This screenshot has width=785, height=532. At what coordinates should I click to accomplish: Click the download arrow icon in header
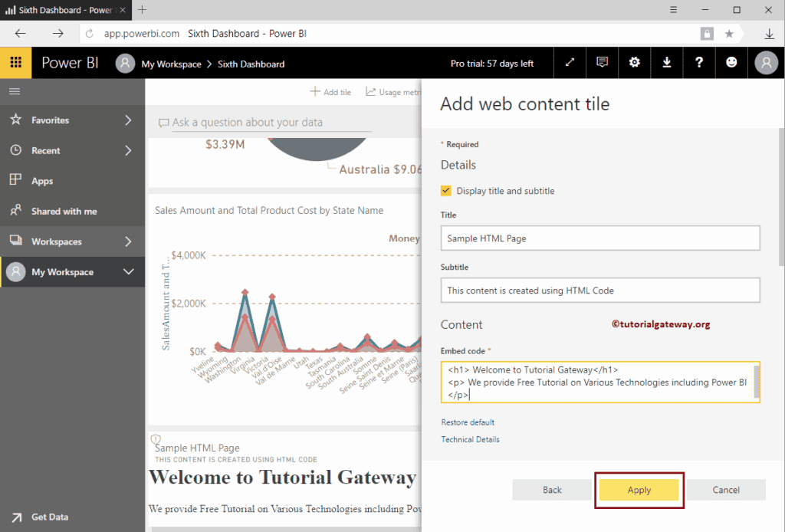(x=667, y=63)
